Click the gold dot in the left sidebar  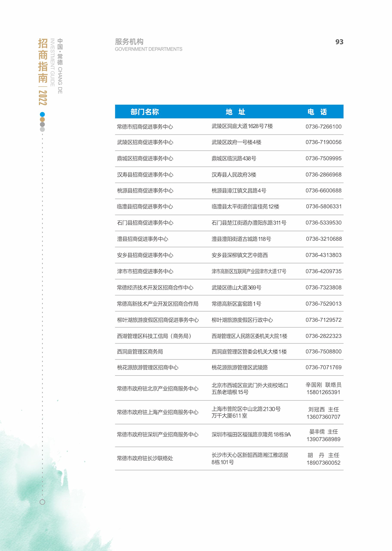click(42, 119)
